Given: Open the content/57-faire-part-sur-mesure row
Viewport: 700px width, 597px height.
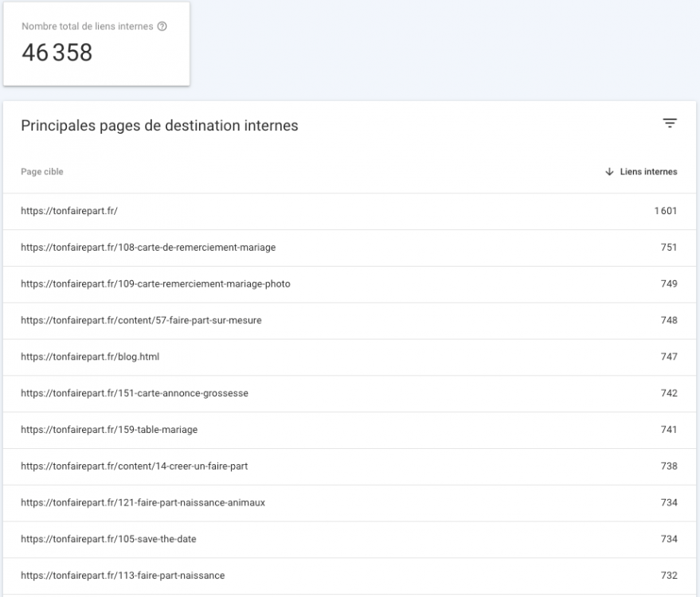Looking at the screenshot, I should click(x=350, y=321).
